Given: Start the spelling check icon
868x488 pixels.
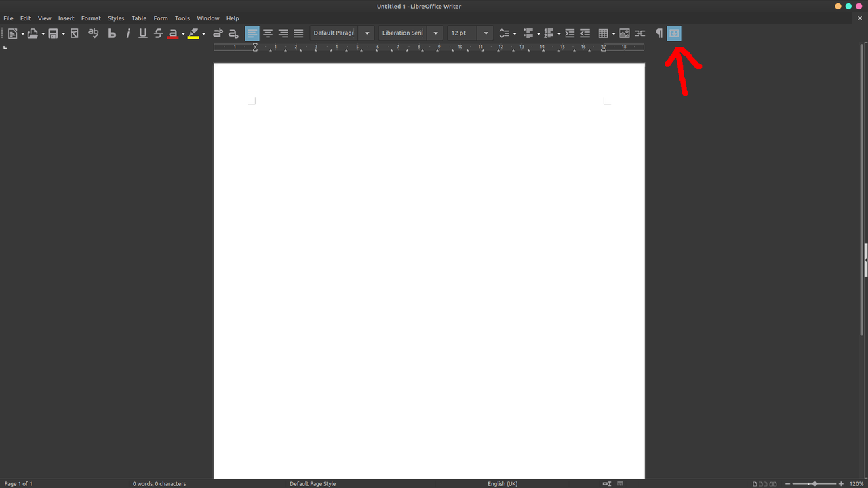Looking at the screenshot, I should 94,33.
